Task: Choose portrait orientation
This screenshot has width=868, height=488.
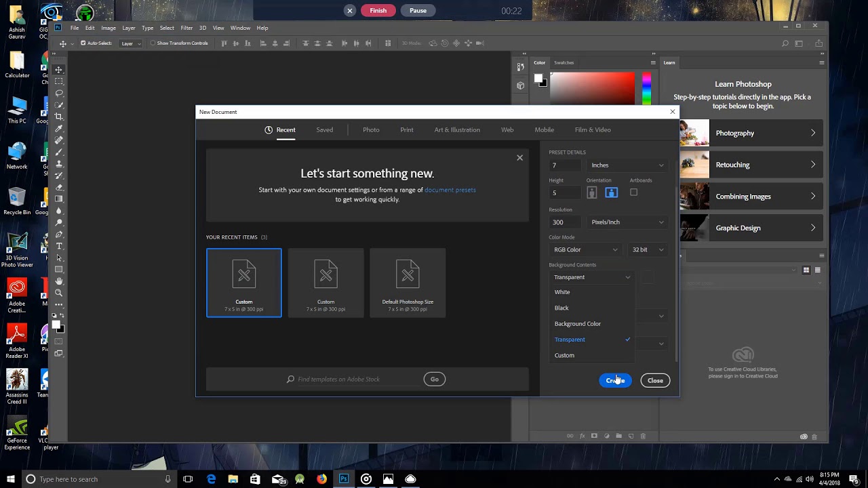Action: pos(592,192)
